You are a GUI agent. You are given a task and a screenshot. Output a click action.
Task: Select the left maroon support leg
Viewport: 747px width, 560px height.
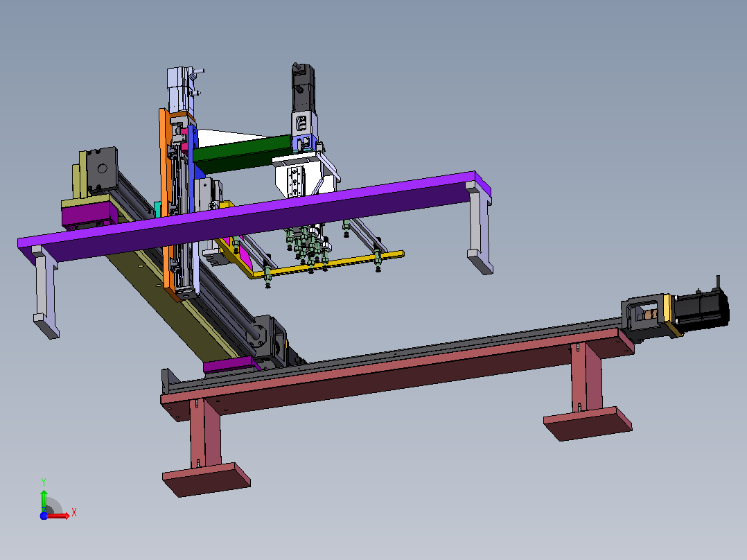click(x=206, y=433)
